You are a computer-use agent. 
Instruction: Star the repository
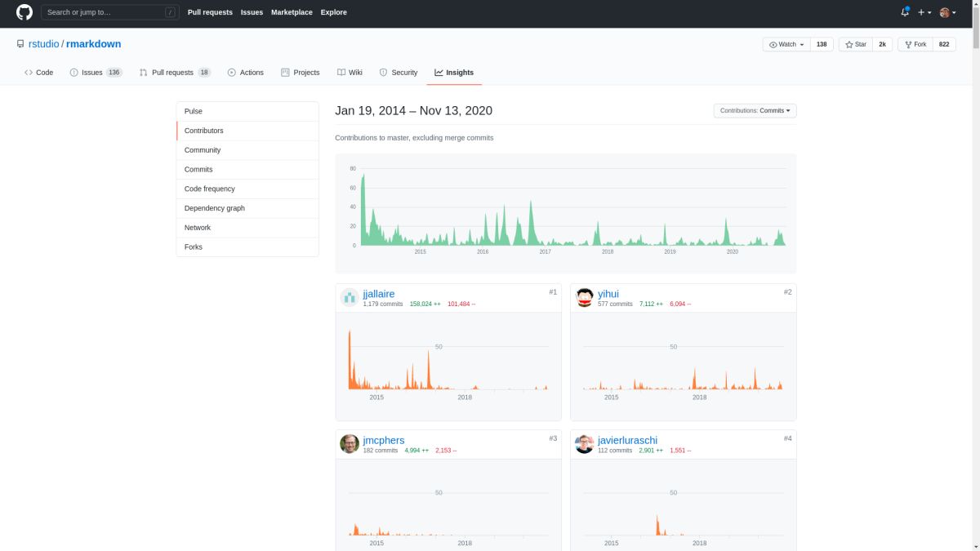[855, 44]
